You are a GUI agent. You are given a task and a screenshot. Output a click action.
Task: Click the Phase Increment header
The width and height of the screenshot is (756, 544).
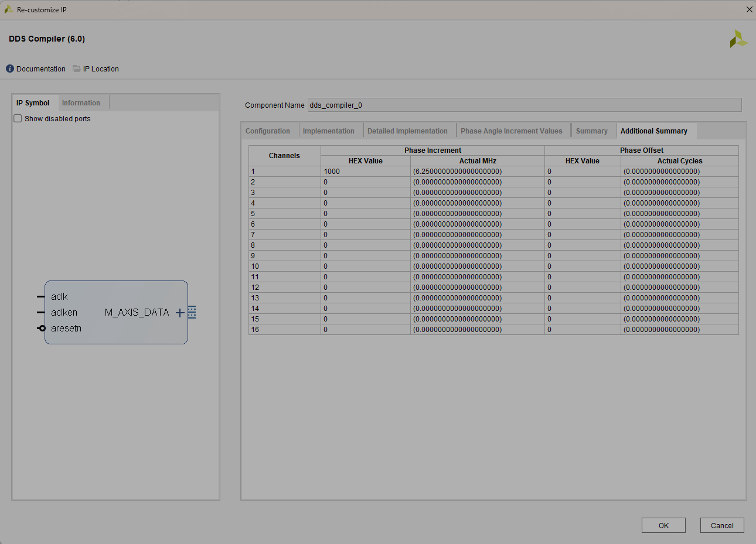[x=433, y=150]
